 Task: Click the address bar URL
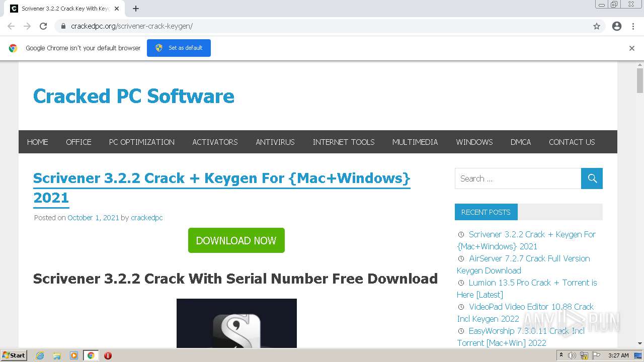pos(132,26)
